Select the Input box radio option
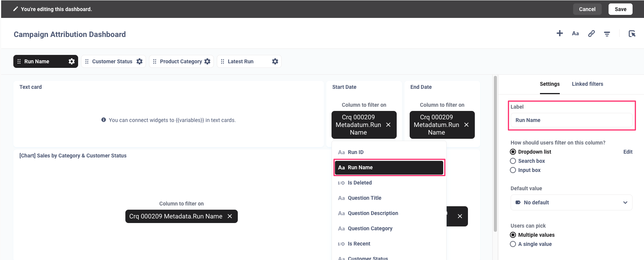The image size is (644, 260). click(x=513, y=170)
